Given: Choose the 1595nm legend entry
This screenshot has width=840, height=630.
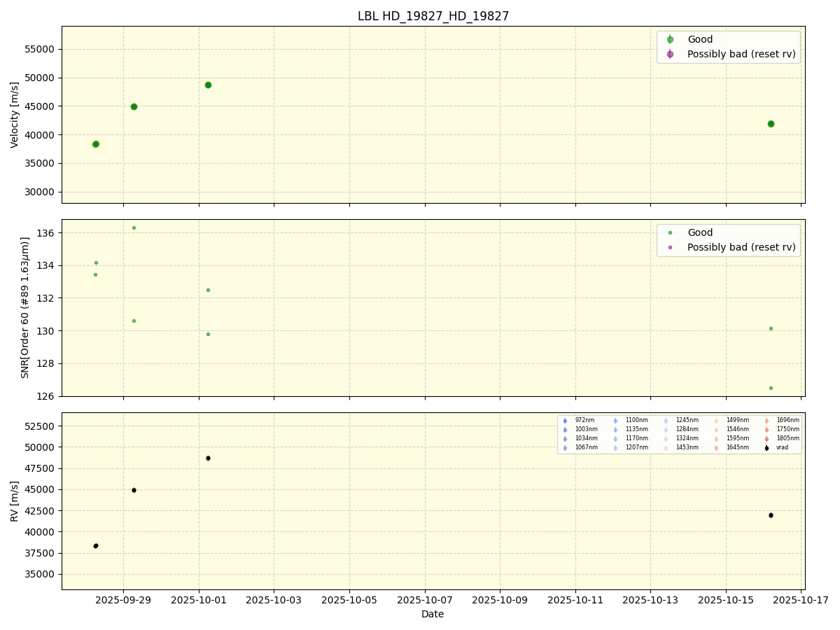Looking at the screenshot, I should pos(731,439).
